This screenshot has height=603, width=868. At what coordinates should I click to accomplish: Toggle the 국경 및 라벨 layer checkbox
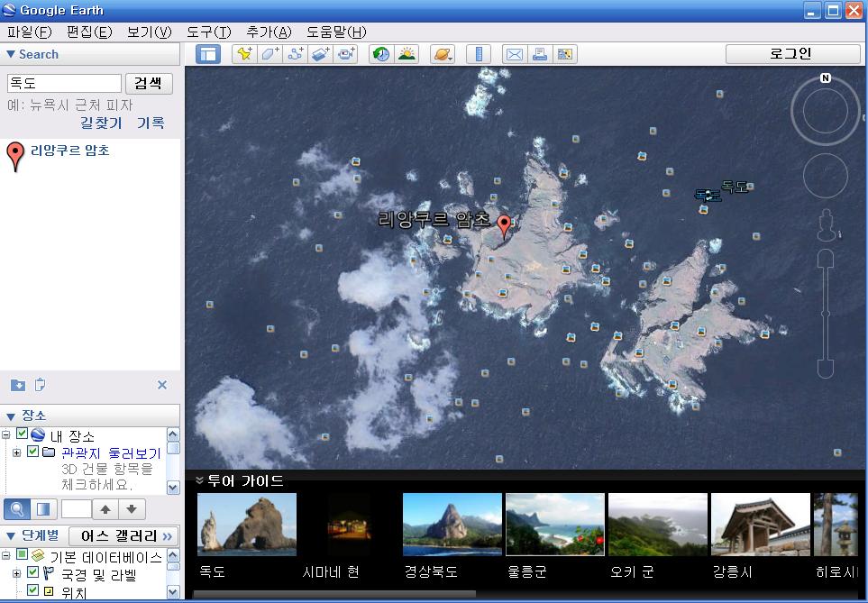pyautogui.click(x=33, y=573)
